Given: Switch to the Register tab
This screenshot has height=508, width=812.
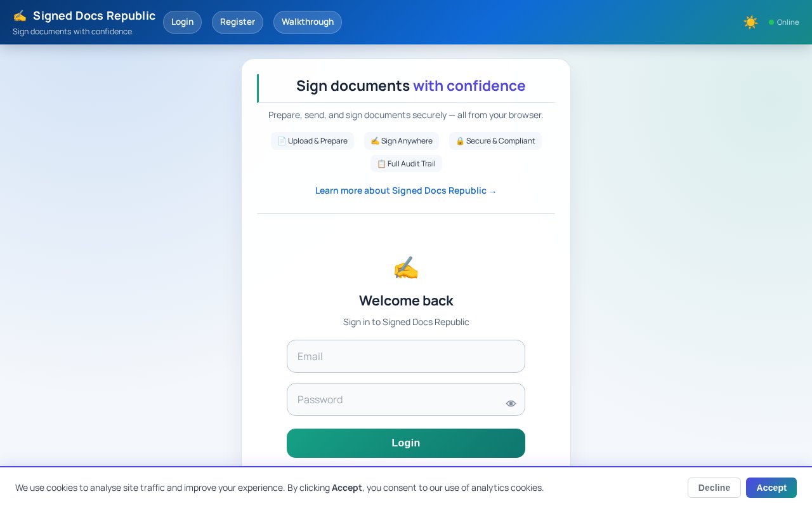Looking at the screenshot, I should [x=237, y=22].
